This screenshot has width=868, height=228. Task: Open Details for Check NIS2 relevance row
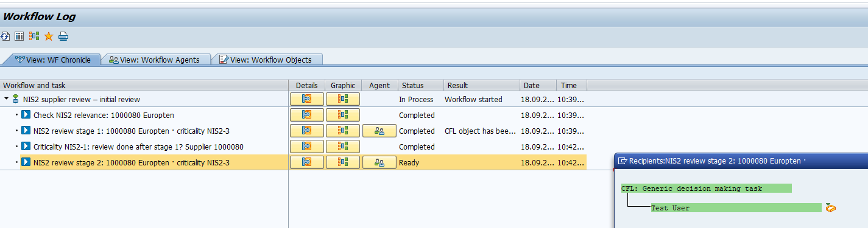306,115
